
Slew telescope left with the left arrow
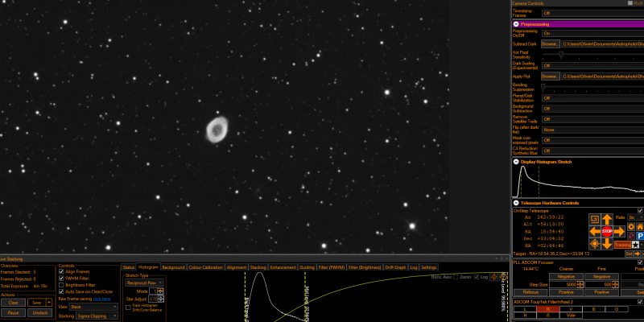[x=594, y=231]
